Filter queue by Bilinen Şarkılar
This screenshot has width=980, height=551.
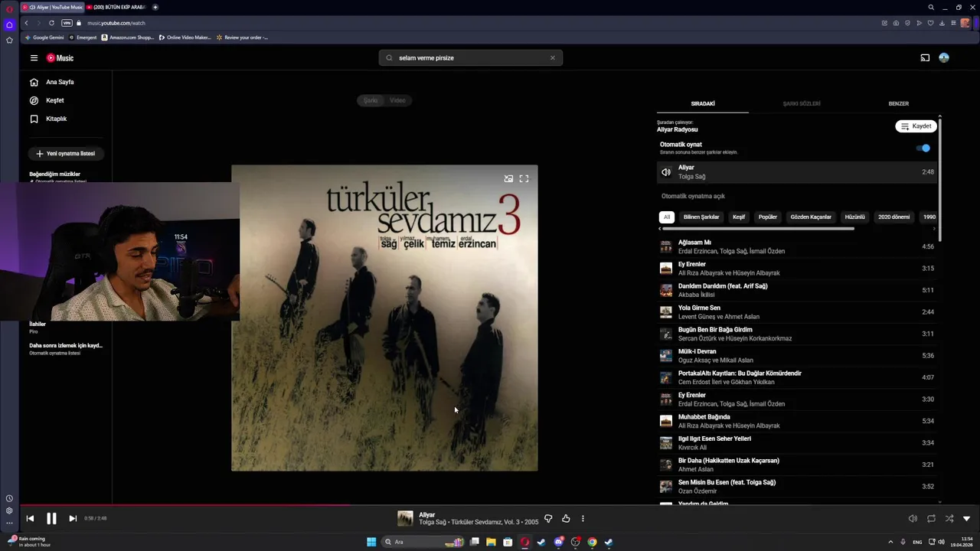point(701,217)
